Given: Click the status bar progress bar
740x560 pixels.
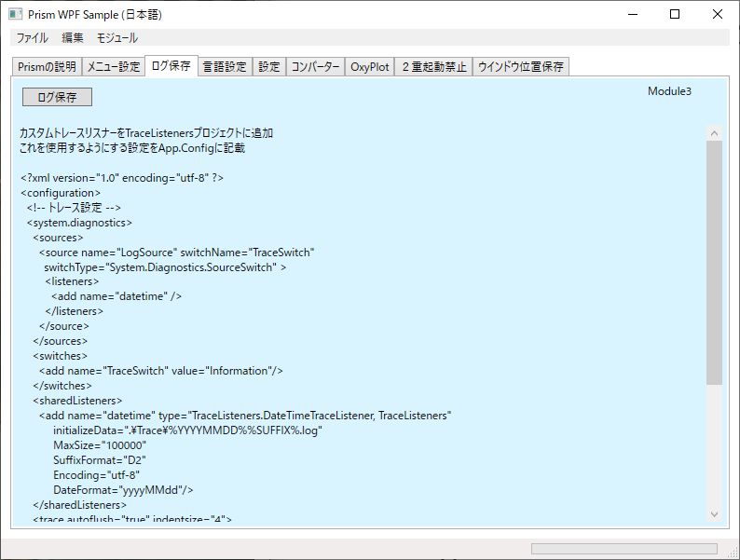Looking at the screenshot, I should pos(624,549).
